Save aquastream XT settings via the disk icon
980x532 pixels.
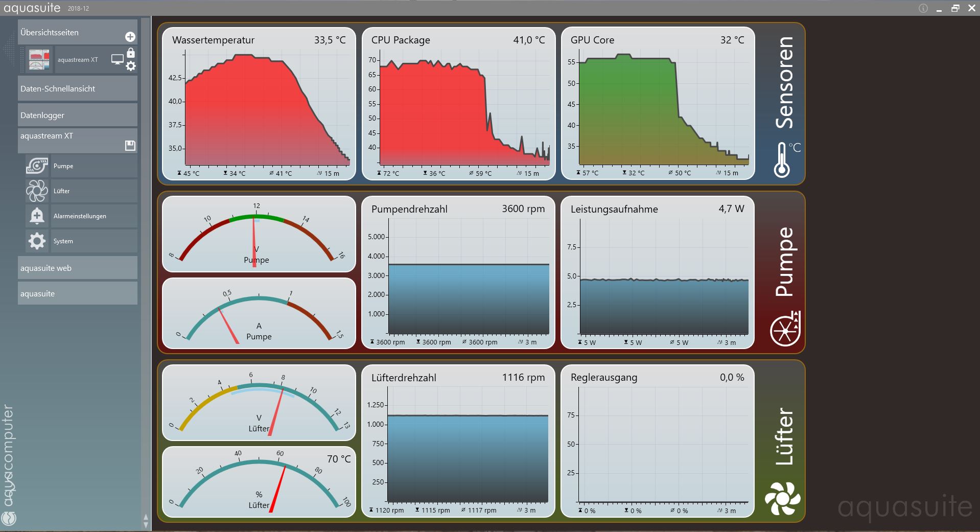pyautogui.click(x=130, y=146)
